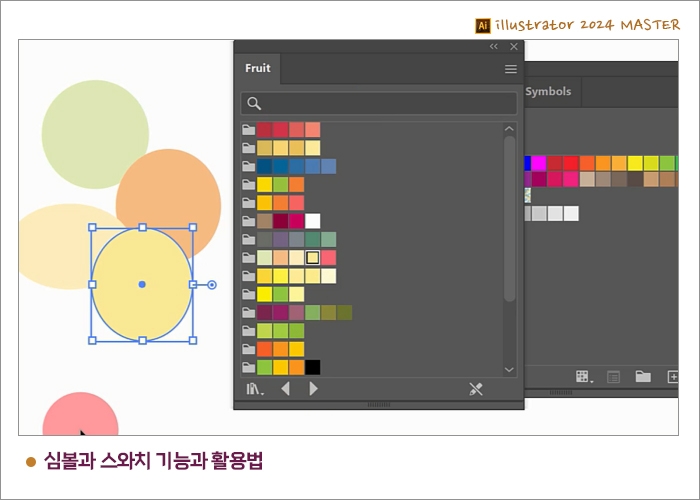Pick the magenta swatch in Swatches panel
Image resolution: width=700 pixels, height=500 pixels.
[x=539, y=163]
